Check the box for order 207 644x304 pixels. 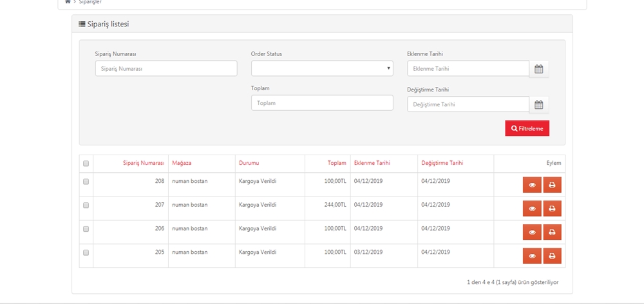point(86,205)
